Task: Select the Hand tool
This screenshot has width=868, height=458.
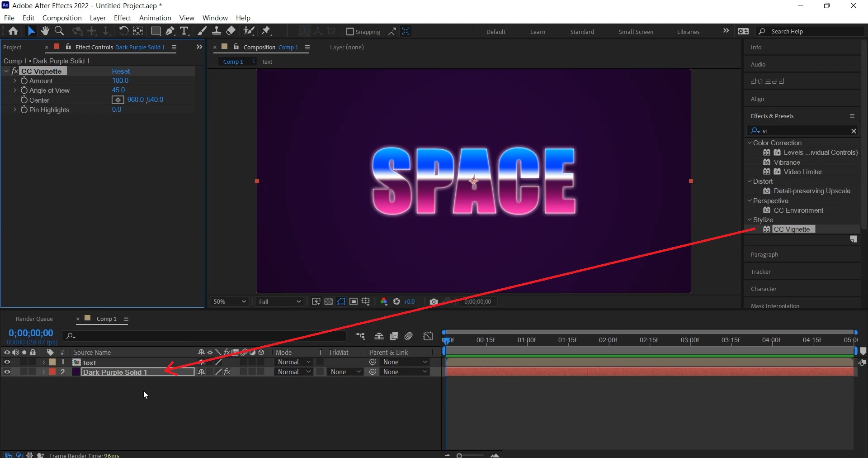Action: 45,31
